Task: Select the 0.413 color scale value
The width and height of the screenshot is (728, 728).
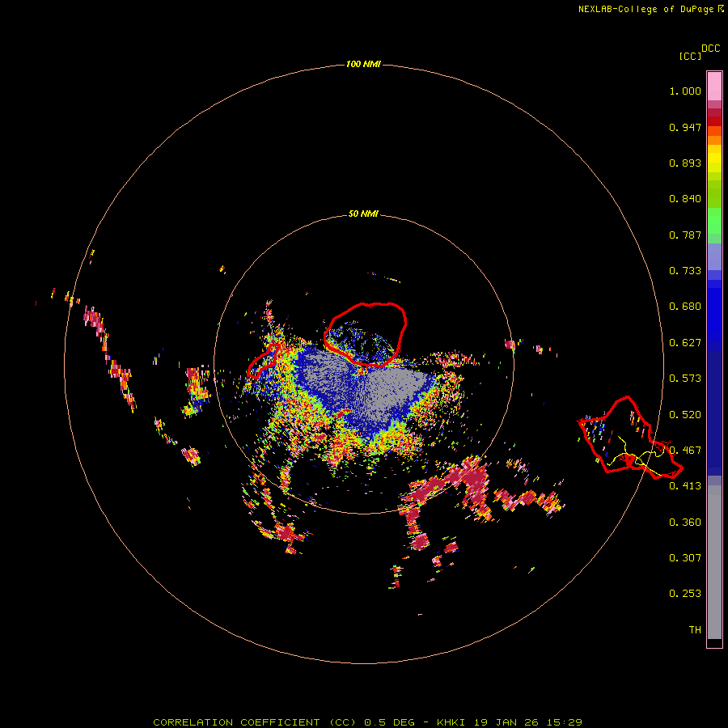Action: pos(685,486)
